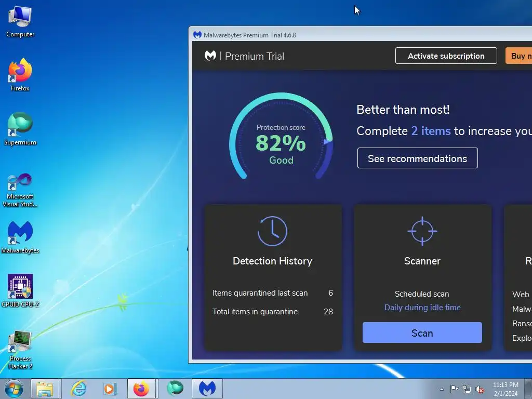Open the taskbar clock showing 11:13 PM
The height and width of the screenshot is (399, 532).
coord(506,389)
